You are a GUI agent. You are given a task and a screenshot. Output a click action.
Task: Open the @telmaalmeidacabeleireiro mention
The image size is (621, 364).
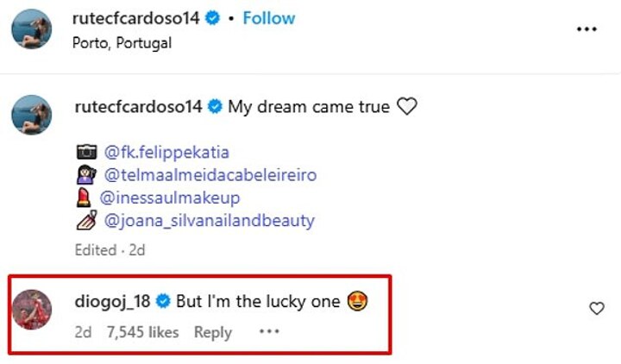click(x=210, y=175)
